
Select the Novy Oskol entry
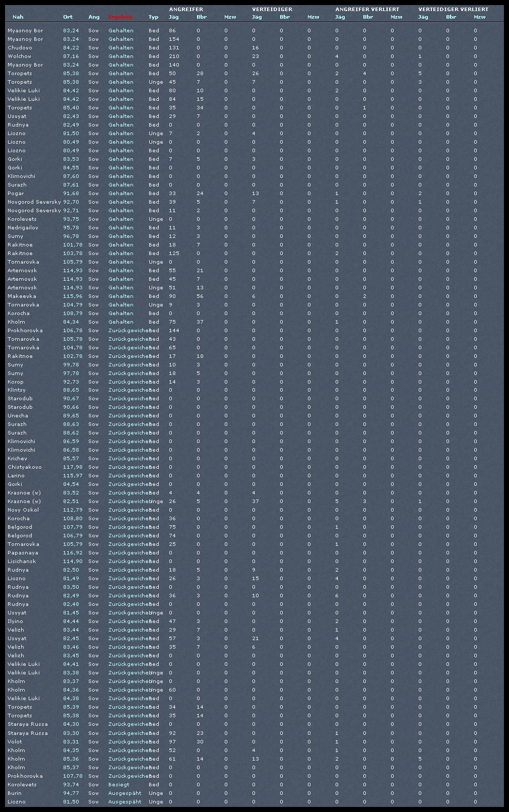(x=23, y=510)
